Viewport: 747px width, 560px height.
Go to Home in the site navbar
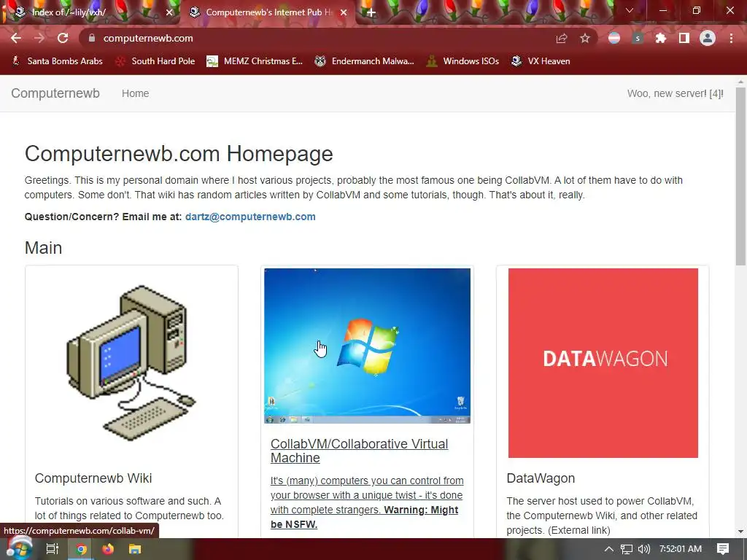(135, 93)
